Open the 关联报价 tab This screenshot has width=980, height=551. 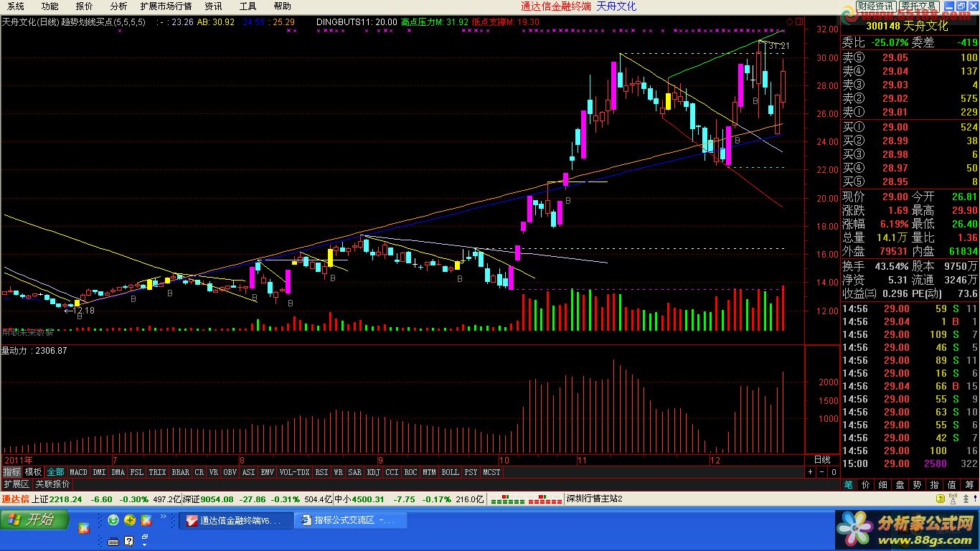coord(53,484)
